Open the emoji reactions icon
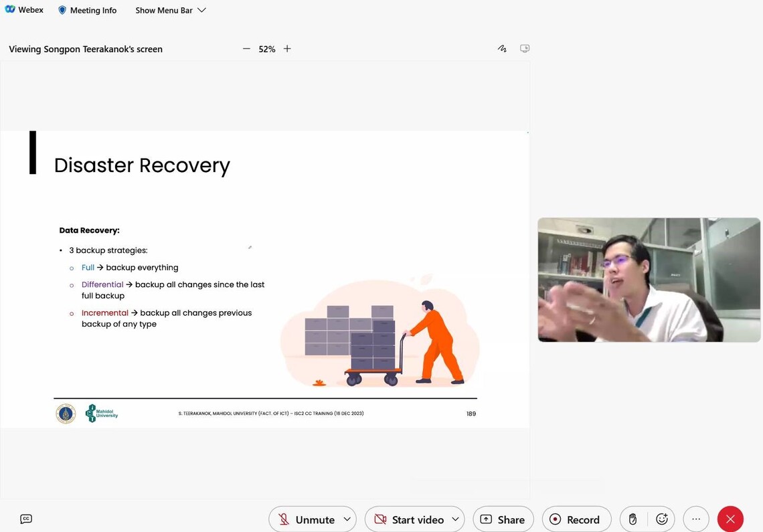This screenshot has width=763, height=532. pos(662,519)
